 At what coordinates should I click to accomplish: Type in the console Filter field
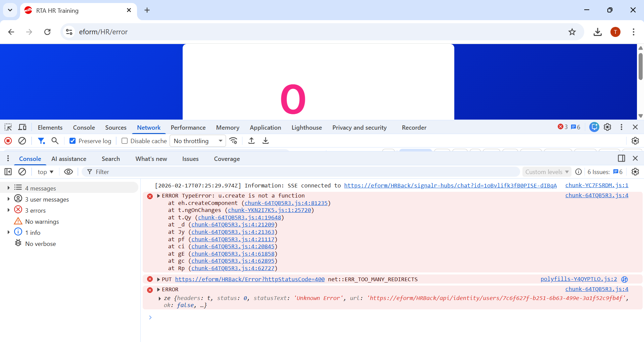click(x=302, y=172)
